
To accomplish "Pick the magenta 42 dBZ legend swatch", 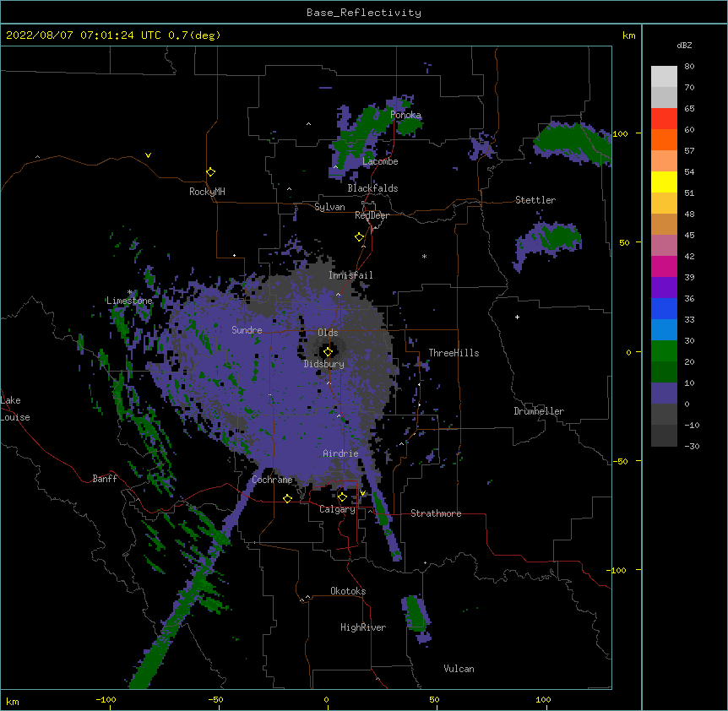I will click(x=664, y=266).
